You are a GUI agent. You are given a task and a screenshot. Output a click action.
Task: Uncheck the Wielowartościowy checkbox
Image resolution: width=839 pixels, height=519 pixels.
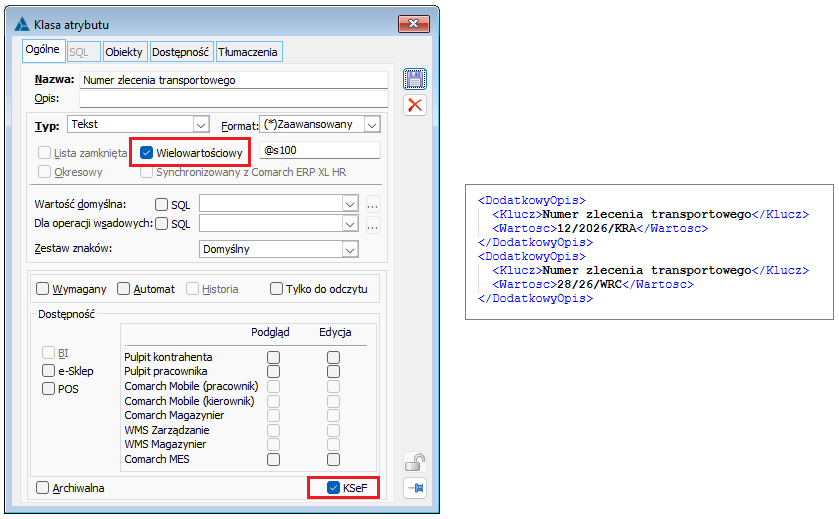pos(146,153)
